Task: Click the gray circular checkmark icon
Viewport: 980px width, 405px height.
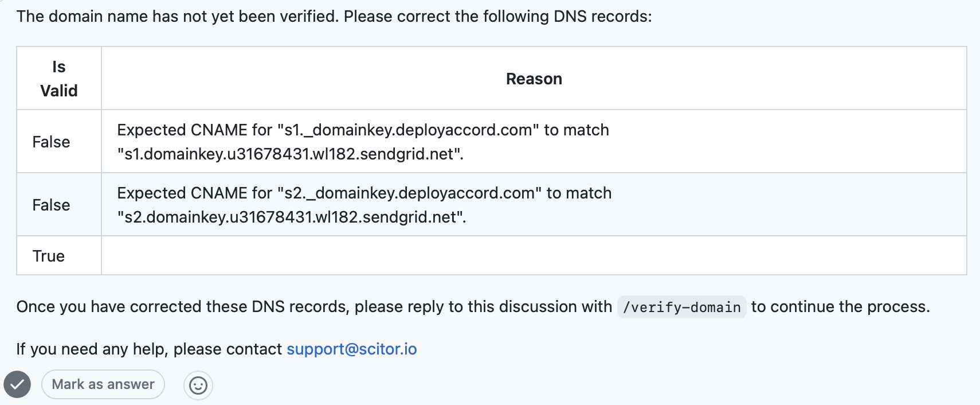Action: point(17,384)
